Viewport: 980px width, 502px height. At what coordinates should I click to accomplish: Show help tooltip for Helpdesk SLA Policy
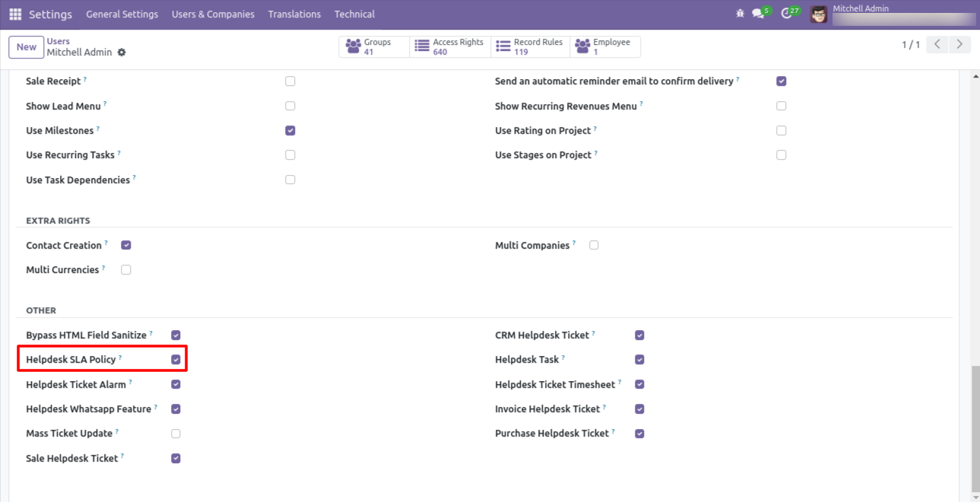click(120, 357)
